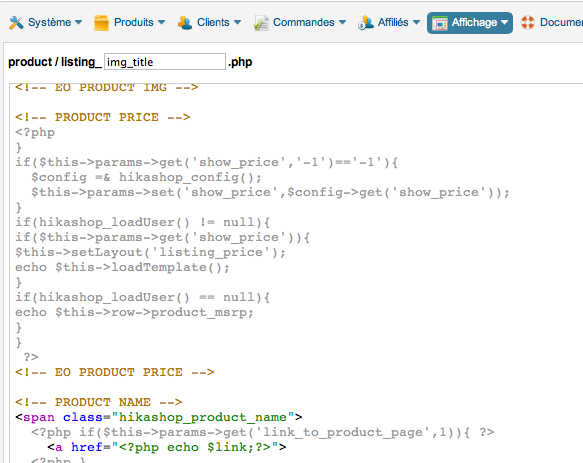The height and width of the screenshot is (463, 583).
Task: Click the '$config =& hikashop_config();' line
Action: [x=146, y=177]
